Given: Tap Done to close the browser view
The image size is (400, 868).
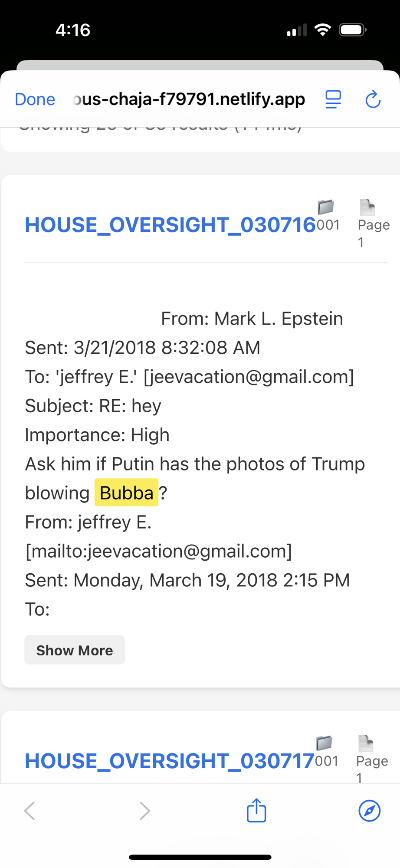Looking at the screenshot, I should tap(35, 99).
